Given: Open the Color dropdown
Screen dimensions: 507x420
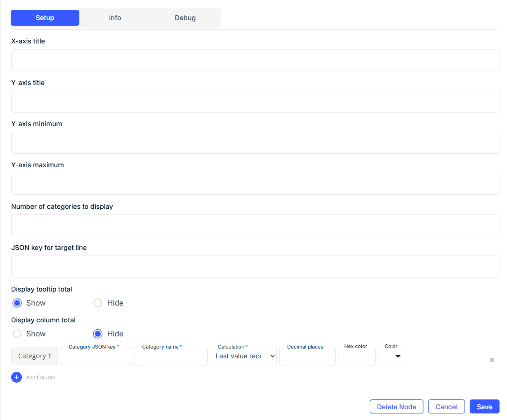Looking at the screenshot, I should pos(391,356).
